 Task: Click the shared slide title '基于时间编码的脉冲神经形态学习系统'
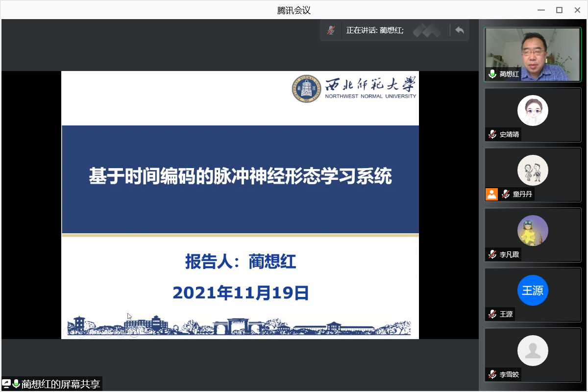[240, 177]
